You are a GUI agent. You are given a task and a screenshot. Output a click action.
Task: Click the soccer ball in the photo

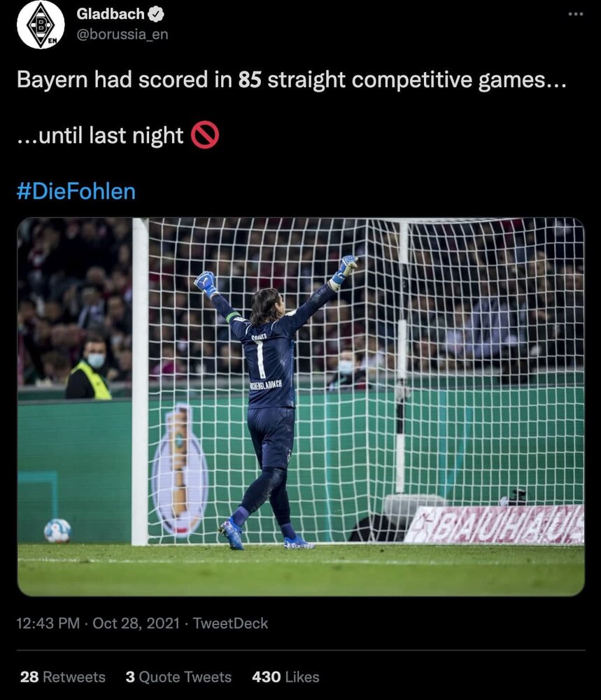[57, 531]
